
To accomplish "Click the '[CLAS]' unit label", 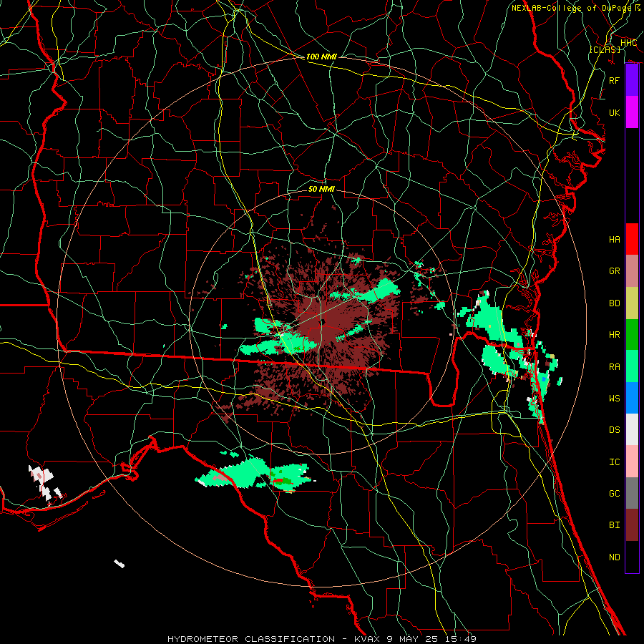I will tap(605, 49).
